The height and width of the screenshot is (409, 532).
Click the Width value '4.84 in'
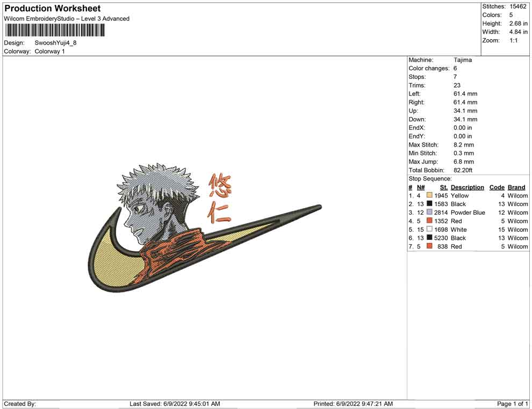pos(518,32)
